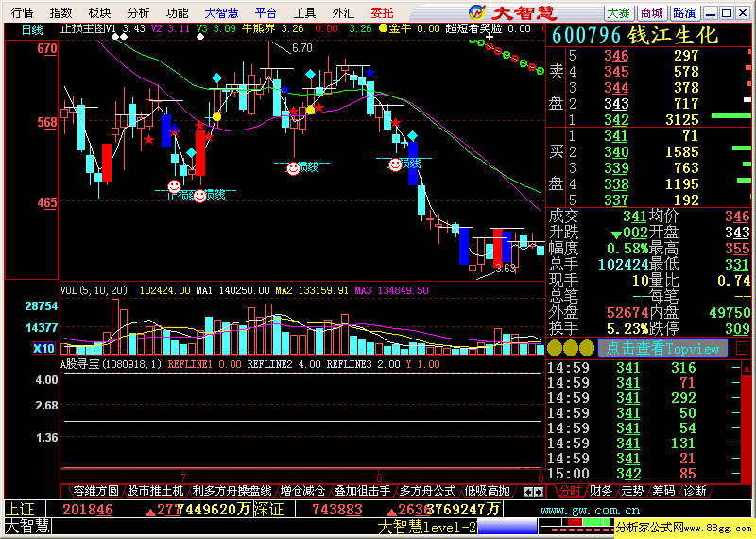Open the 分析 menu
The height and width of the screenshot is (539, 756).
click(x=138, y=12)
